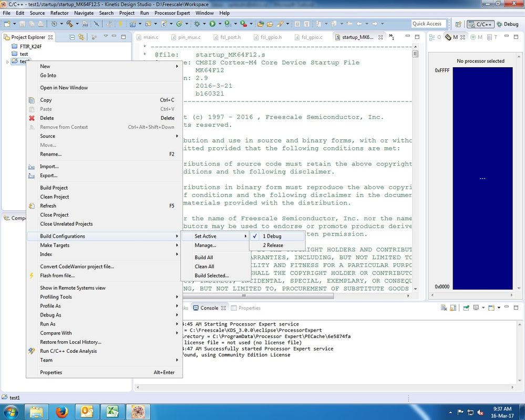Show hidden editor tabs list
The height and width of the screenshot is (420, 525).
(391, 37)
